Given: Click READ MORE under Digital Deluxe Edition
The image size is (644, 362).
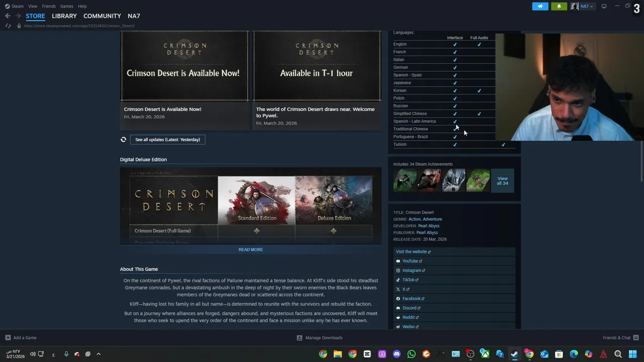Looking at the screenshot, I should point(251,249).
